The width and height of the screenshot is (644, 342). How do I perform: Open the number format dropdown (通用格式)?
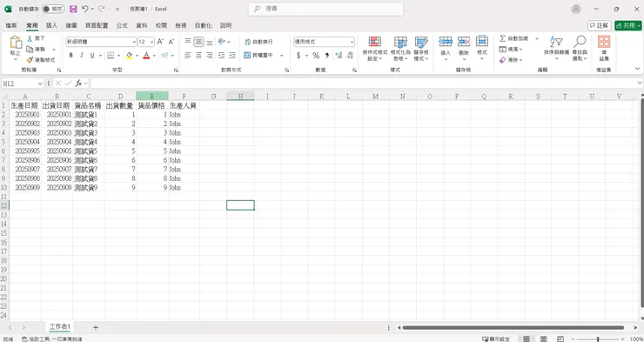(x=352, y=42)
